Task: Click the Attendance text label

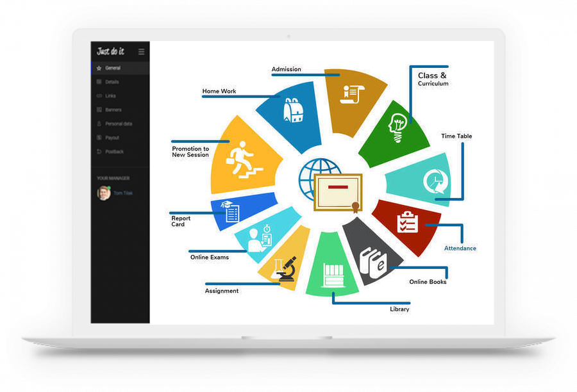Action: (x=460, y=248)
